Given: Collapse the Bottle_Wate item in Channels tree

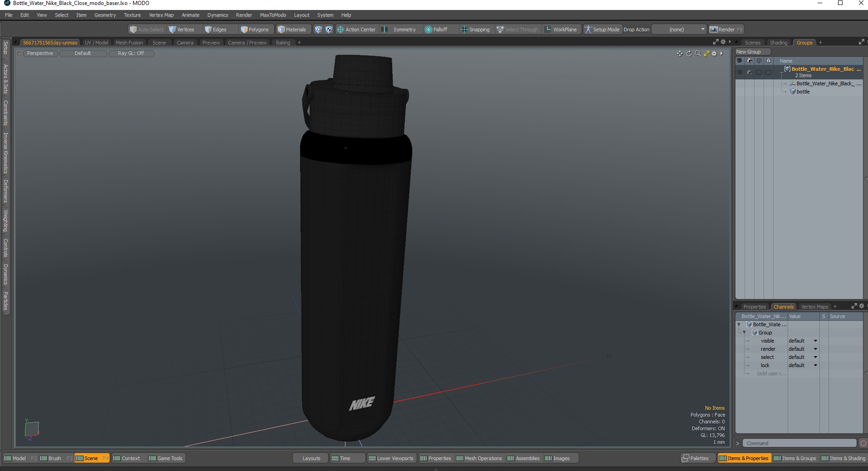Looking at the screenshot, I should (x=739, y=324).
